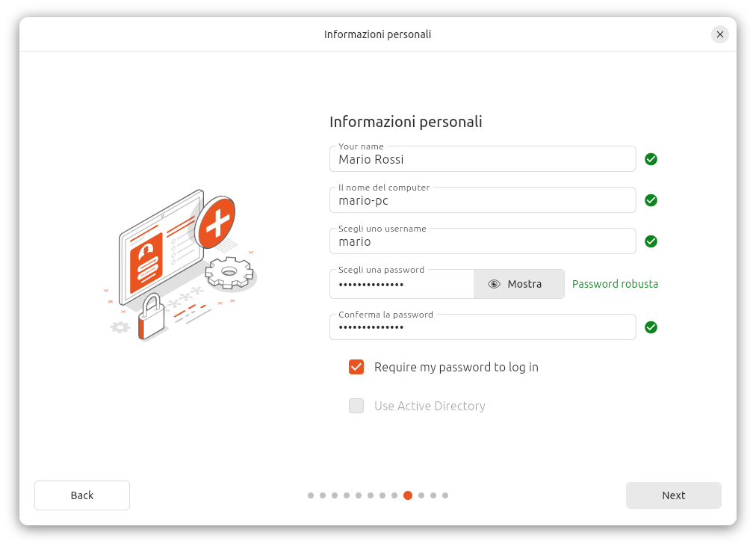Close the installer window

pyautogui.click(x=719, y=34)
